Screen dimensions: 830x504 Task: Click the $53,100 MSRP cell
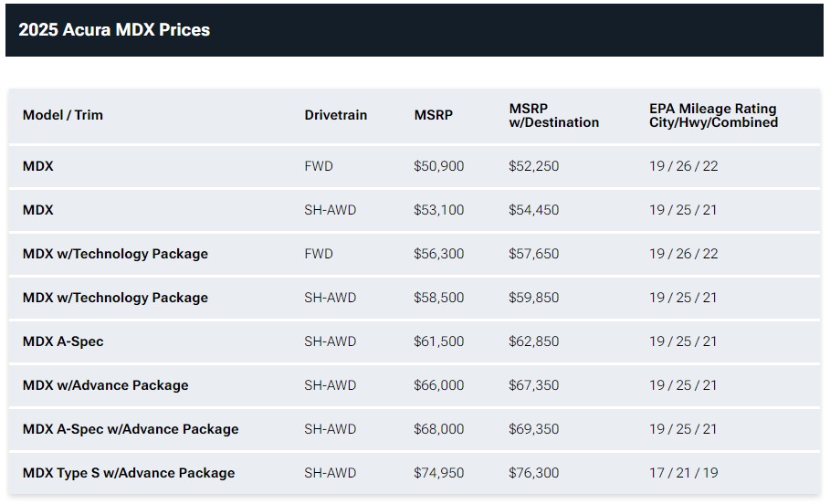(438, 210)
